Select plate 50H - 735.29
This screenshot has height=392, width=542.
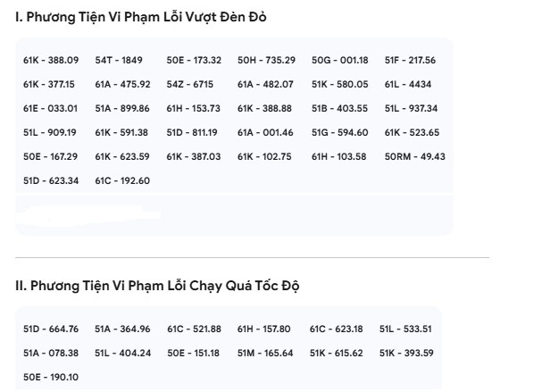266,60
